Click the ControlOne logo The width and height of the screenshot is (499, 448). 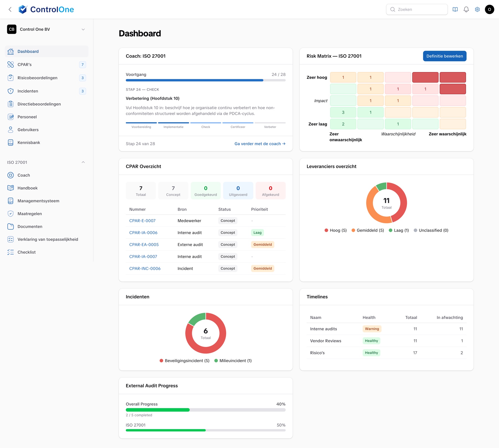click(46, 9)
